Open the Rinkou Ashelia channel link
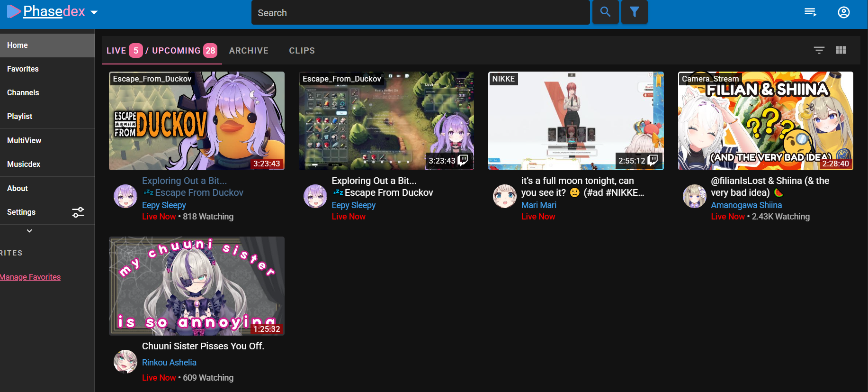 [x=169, y=363]
